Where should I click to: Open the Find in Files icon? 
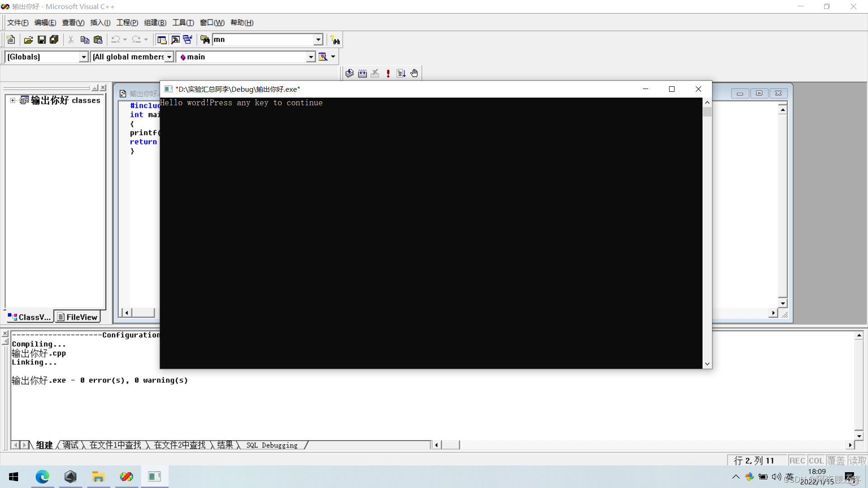coord(204,40)
